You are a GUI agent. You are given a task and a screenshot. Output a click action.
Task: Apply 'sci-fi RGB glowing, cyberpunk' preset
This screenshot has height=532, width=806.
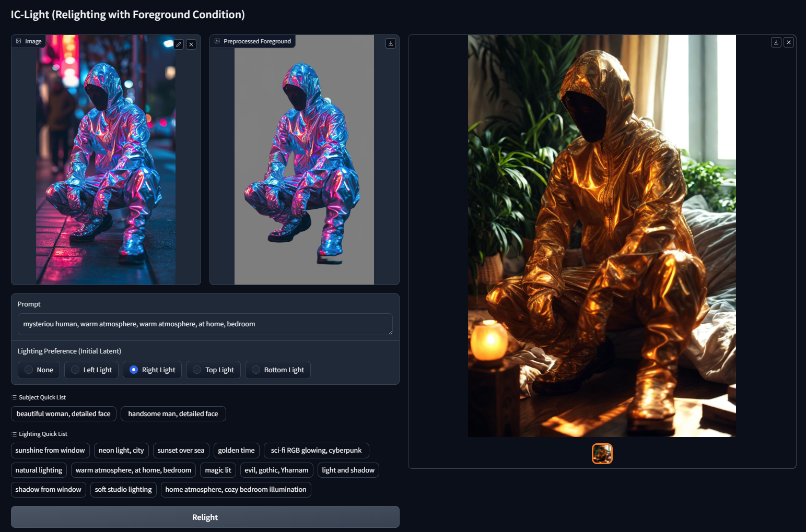click(317, 451)
